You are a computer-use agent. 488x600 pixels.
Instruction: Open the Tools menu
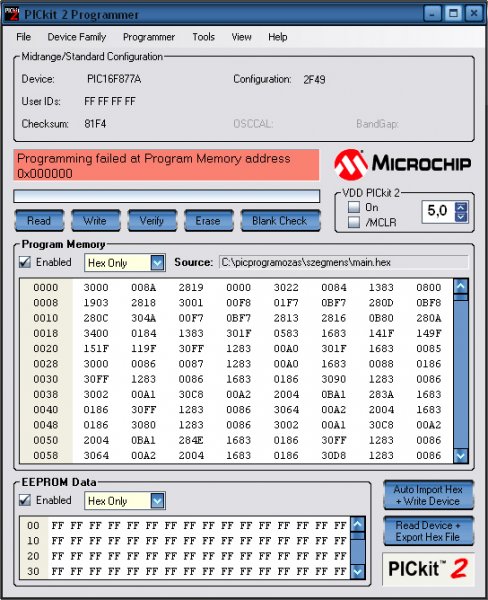pyautogui.click(x=204, y=37)
